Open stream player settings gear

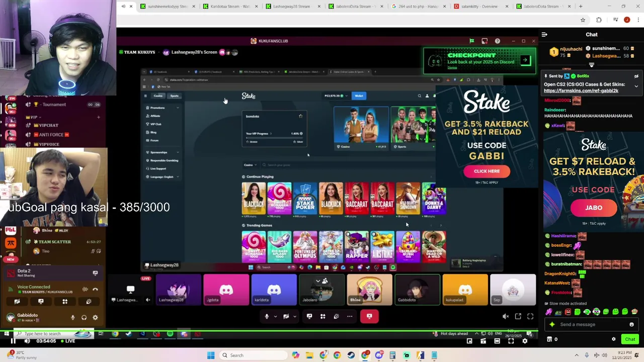tap(525, 341)
